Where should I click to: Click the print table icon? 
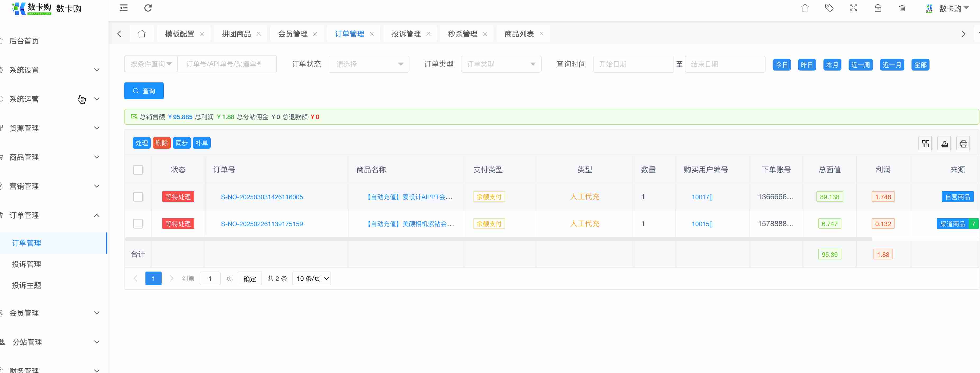tap(963, 144)
